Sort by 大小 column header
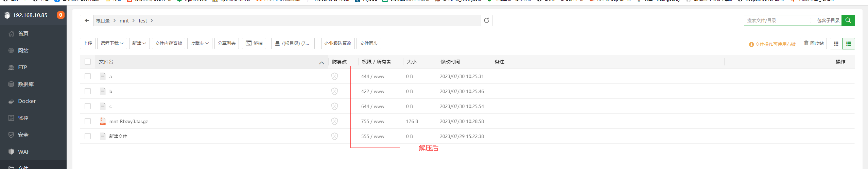868x169 pixels. pyautogui.click(x=412, y=62)
